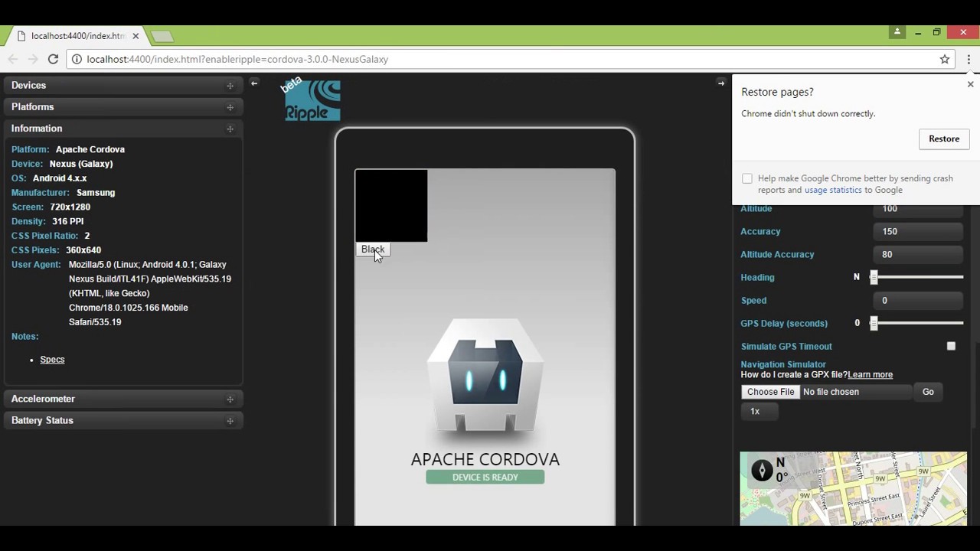
Task: Open the Specs link
Action: point(52,360)
